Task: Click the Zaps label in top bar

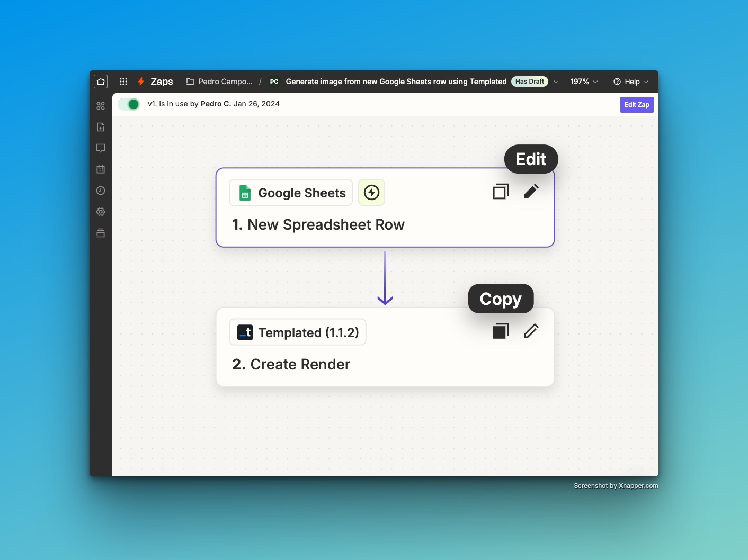Action: (162, 82)
